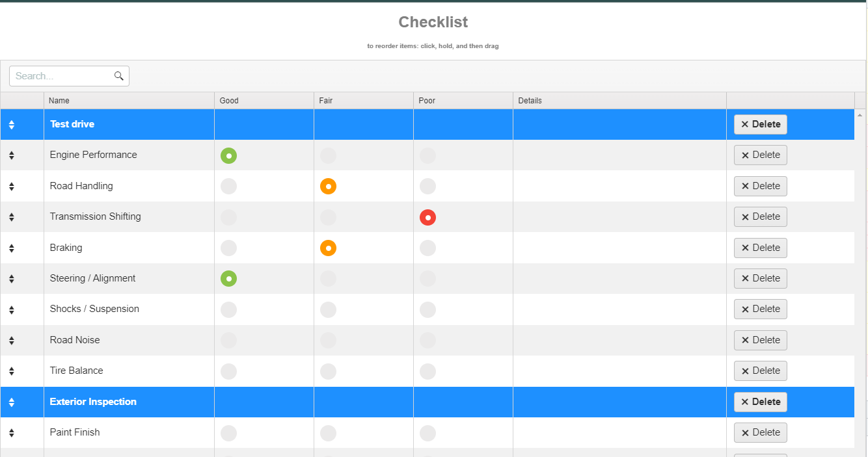Click reorder handle for Road Noise row
868x457 pixels.
(x=12, y=341)
